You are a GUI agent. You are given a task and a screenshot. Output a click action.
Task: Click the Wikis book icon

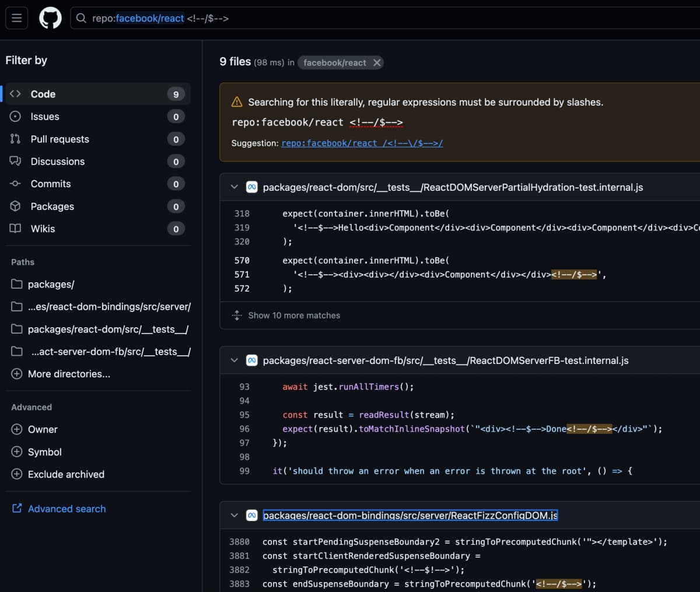[16, 229]
